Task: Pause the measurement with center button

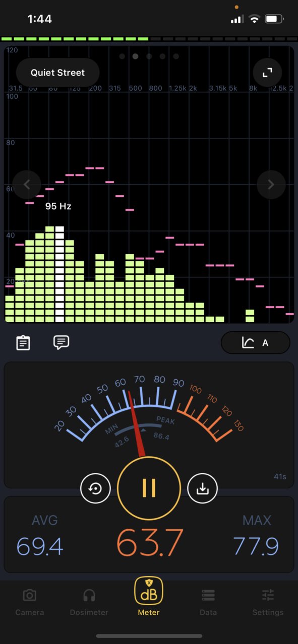Action: pyautogui.click(x=149, y=488)
